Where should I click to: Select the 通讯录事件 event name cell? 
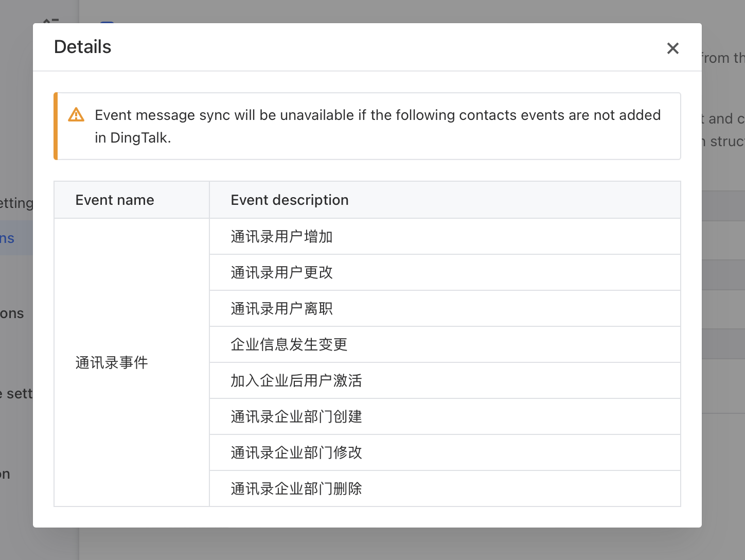tap(132, 362)
